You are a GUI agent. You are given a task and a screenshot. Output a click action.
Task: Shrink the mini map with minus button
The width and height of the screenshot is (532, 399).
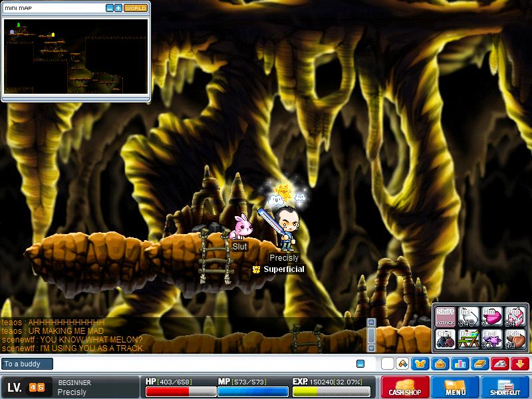pyautogui.click(x=109, y=8)
